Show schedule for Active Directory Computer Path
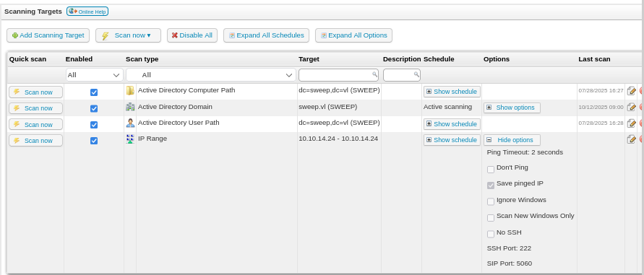The height and width of the screenshot is (275, 644). (x=452, y=92)
